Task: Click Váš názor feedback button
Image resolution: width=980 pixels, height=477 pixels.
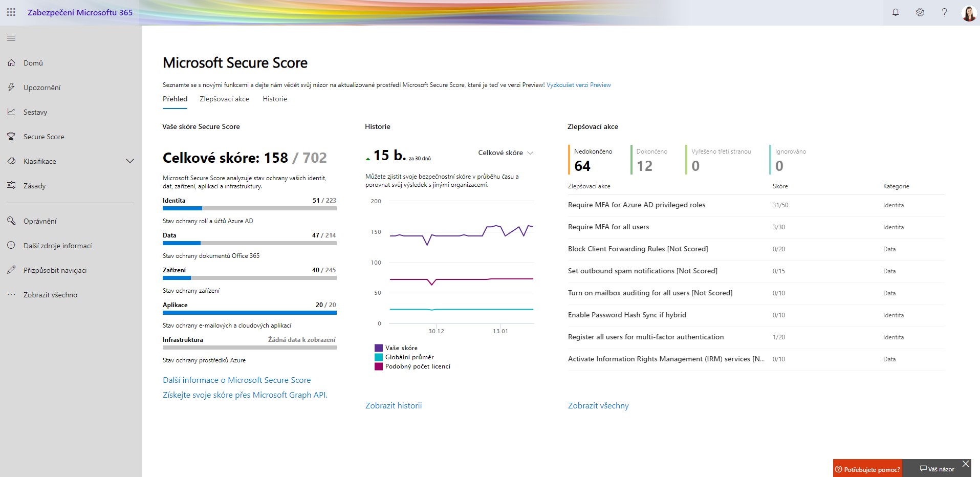Action: [x=937, y=469]
